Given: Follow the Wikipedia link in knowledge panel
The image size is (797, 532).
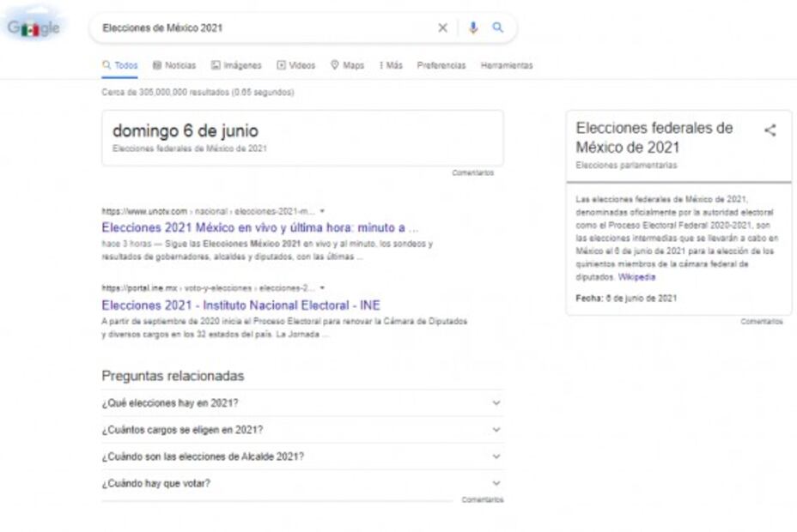Looking at the screenshot, I should (x=636, y=277).
